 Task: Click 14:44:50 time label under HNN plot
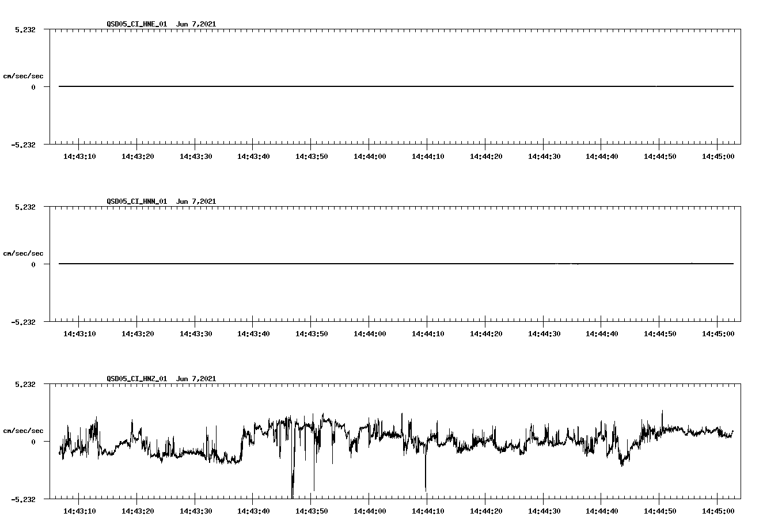[660, 333]
